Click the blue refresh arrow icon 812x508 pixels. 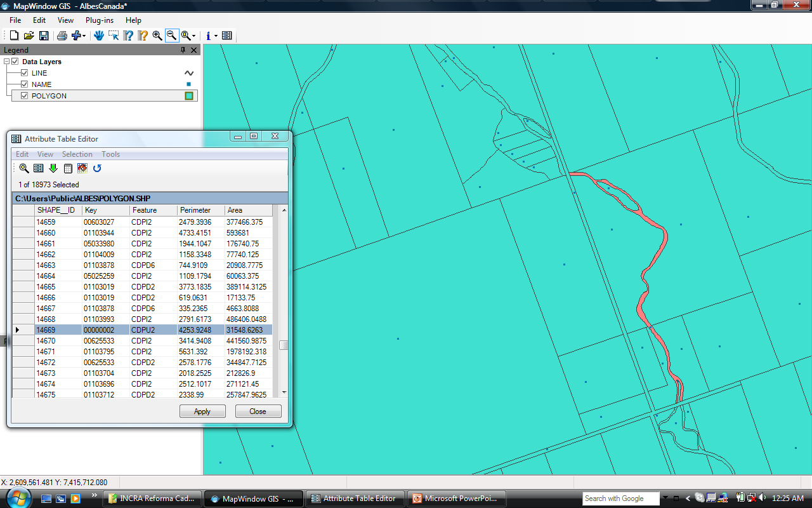coord(97,168)
